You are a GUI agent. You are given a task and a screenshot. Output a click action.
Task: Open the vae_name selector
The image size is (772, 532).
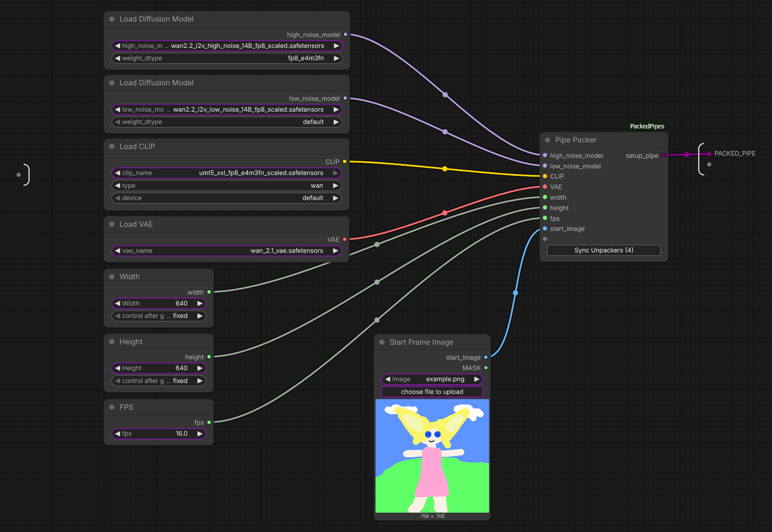pyautogui.click(x=226, y=251)
